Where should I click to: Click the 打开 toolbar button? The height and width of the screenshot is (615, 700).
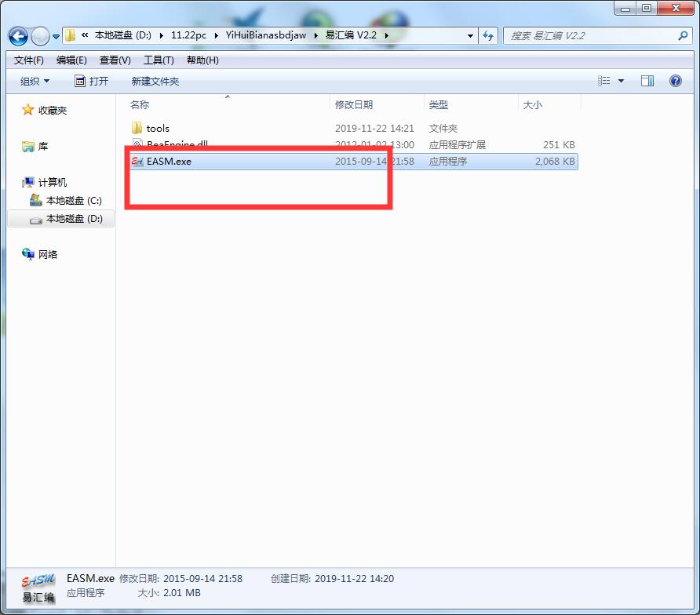[92, 82]
